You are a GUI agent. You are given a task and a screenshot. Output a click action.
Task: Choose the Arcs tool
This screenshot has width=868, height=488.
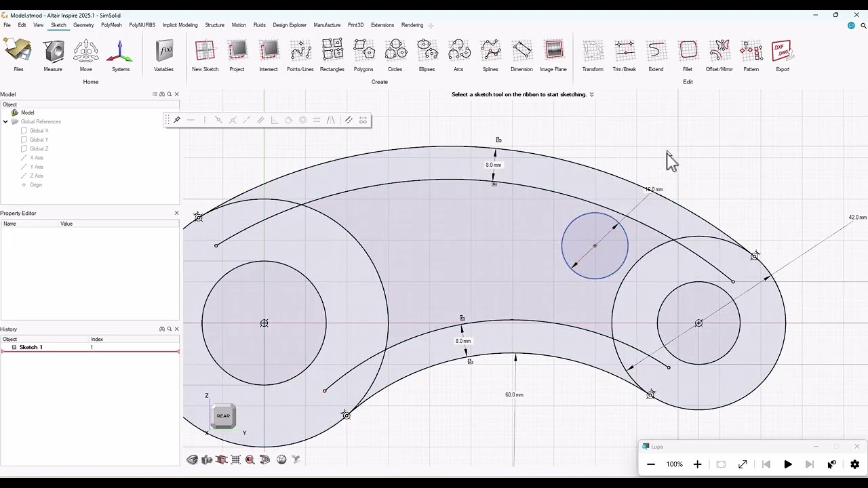[x=458, y=51]
